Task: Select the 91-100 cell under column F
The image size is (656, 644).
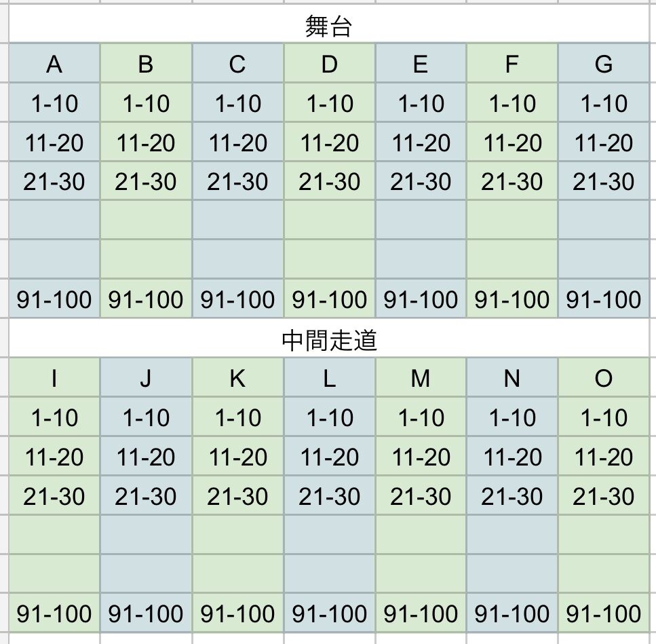Action: [x=512, y=299]
